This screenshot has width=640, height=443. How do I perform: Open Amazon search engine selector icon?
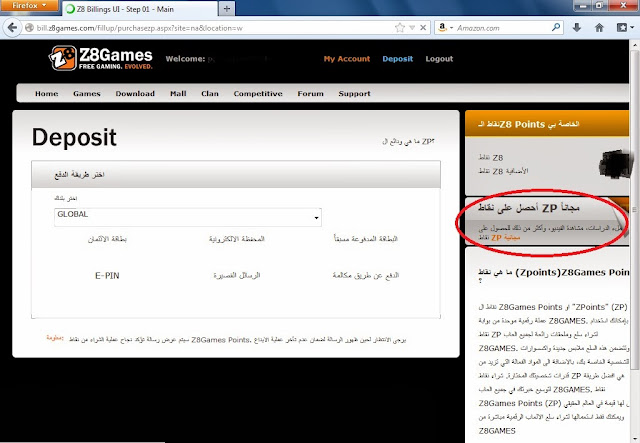[445, 28]
